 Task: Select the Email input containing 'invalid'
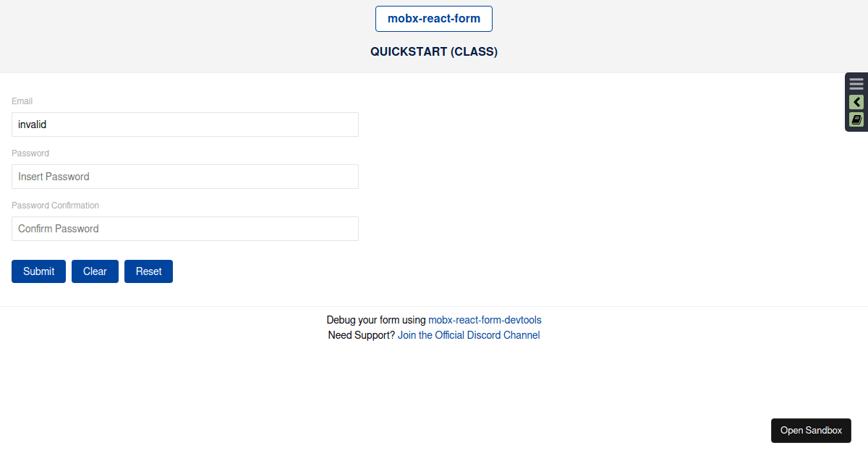(184, 124)
